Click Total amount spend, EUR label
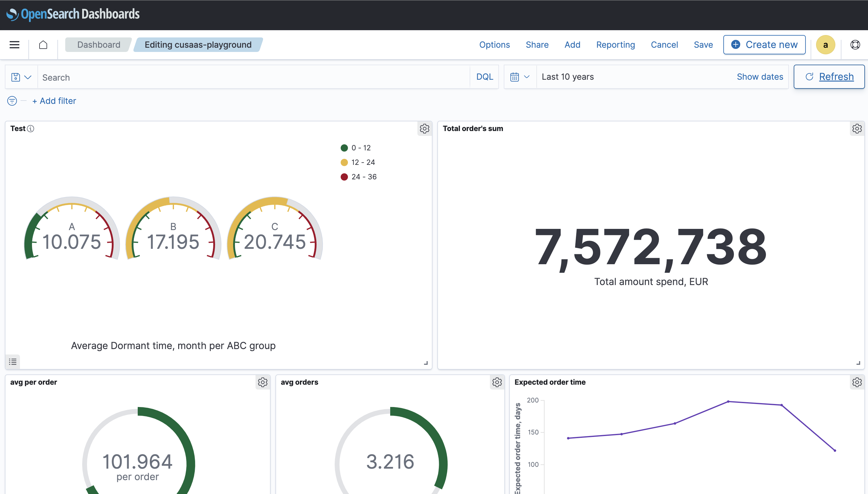The image size is (868, 494). click(x=651, y=282)
